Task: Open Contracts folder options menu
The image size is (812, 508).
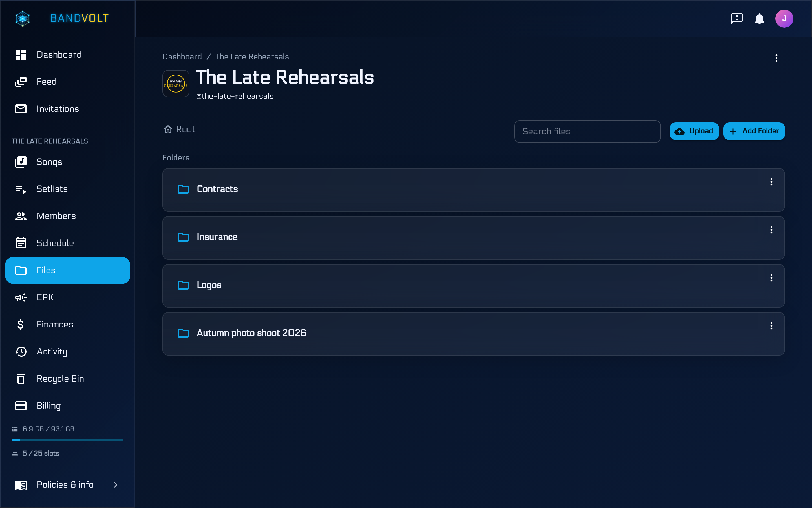Action: click(x=771, y=182)
